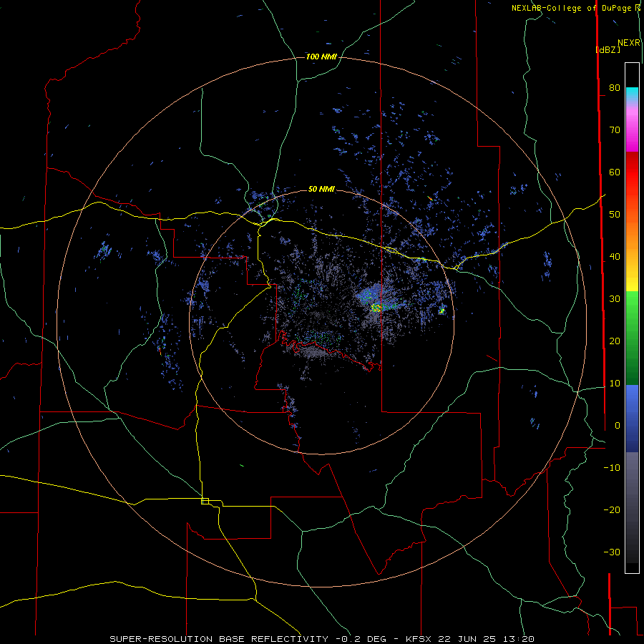644x644 pixels.
Task: Click the -10 value on the dBZ scale
Action: pyautogui.click(x=612, y=468)
